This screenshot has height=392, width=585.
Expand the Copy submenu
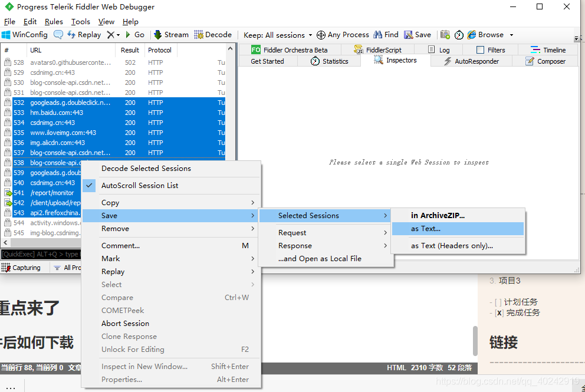171,203
